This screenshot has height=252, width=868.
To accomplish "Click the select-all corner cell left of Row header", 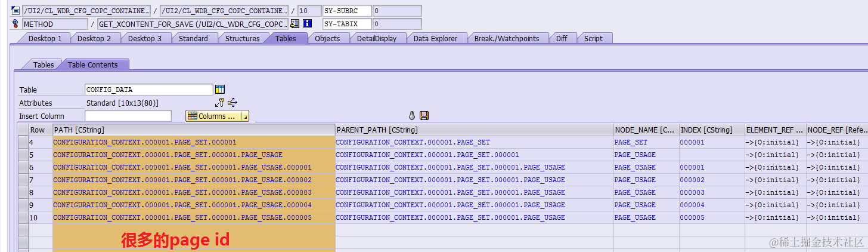I will tap(23, 130).
